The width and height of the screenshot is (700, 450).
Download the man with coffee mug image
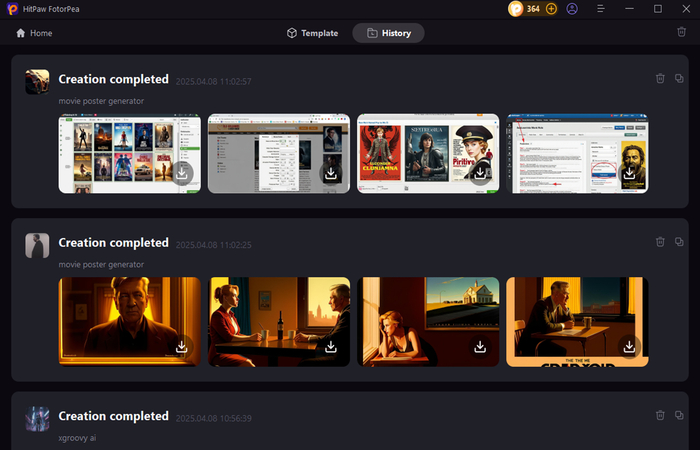point(629,346)
